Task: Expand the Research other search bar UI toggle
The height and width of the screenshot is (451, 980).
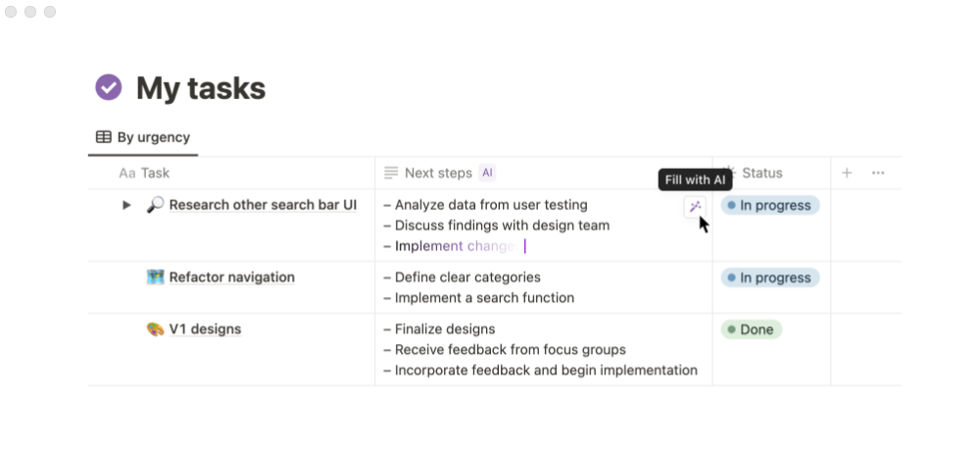Action: click(x=126, y=205)
